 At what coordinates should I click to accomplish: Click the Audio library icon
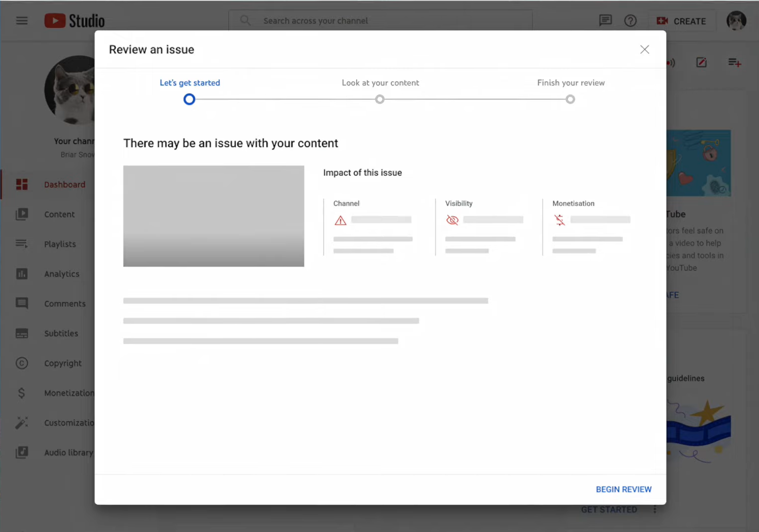click(22, 452)
